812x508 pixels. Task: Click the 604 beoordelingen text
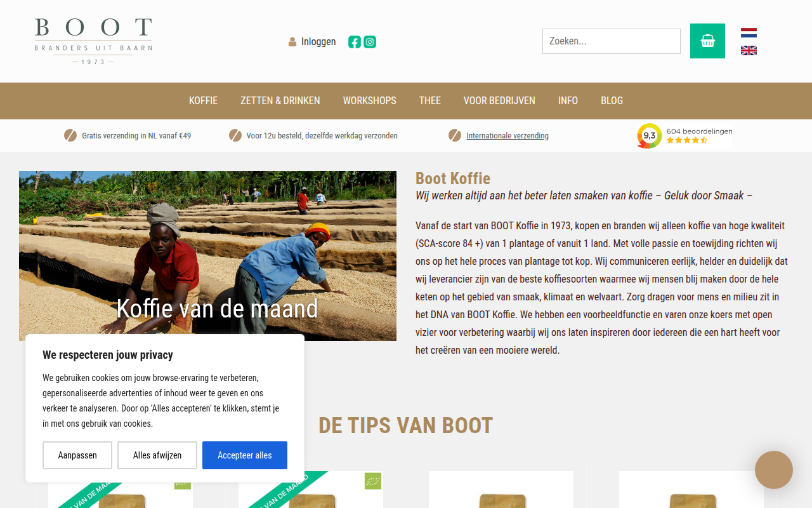click(x=699, y=131)
